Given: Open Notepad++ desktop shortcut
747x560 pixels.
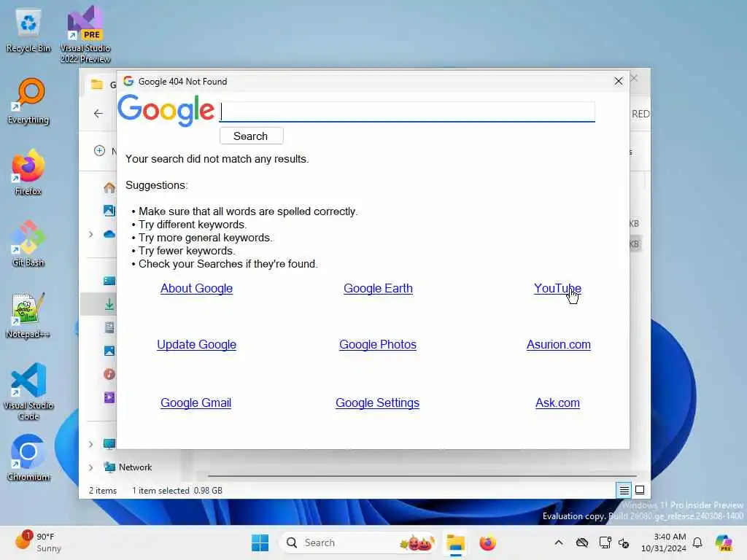Looking at the screenshot, I should tap(28, 315).
